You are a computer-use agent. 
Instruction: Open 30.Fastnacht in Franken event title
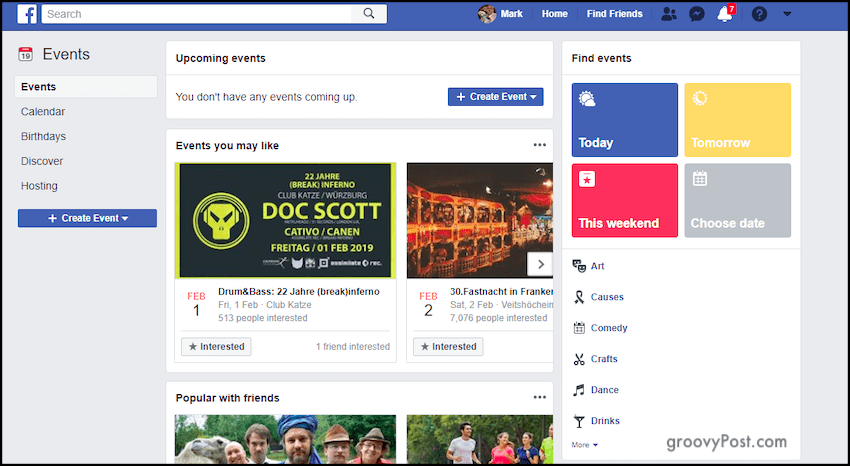pos(501,292)
